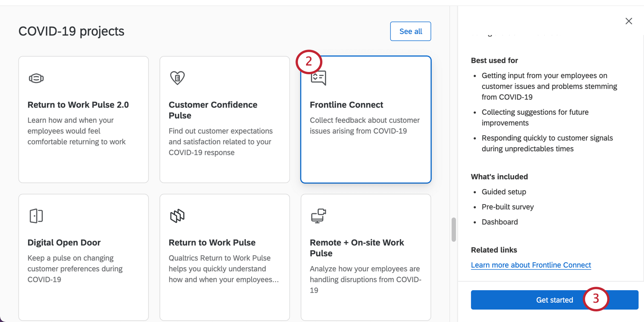Select the Frontline Connect card title
The height and width of the screenshot is (322, 644).
point(346,105)
